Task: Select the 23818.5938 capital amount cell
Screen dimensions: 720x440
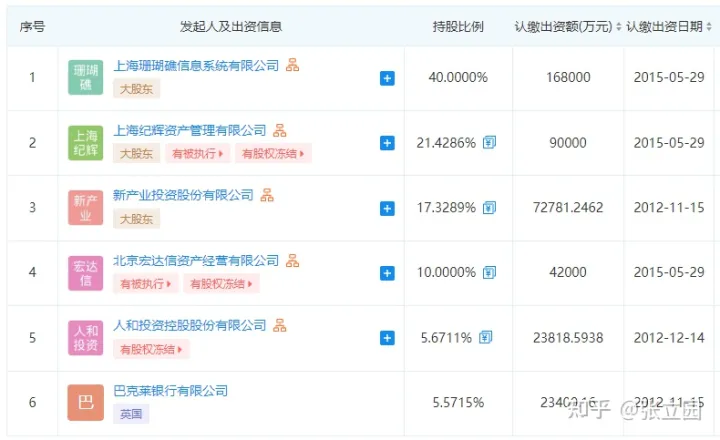Action: (x=568, y=338)
